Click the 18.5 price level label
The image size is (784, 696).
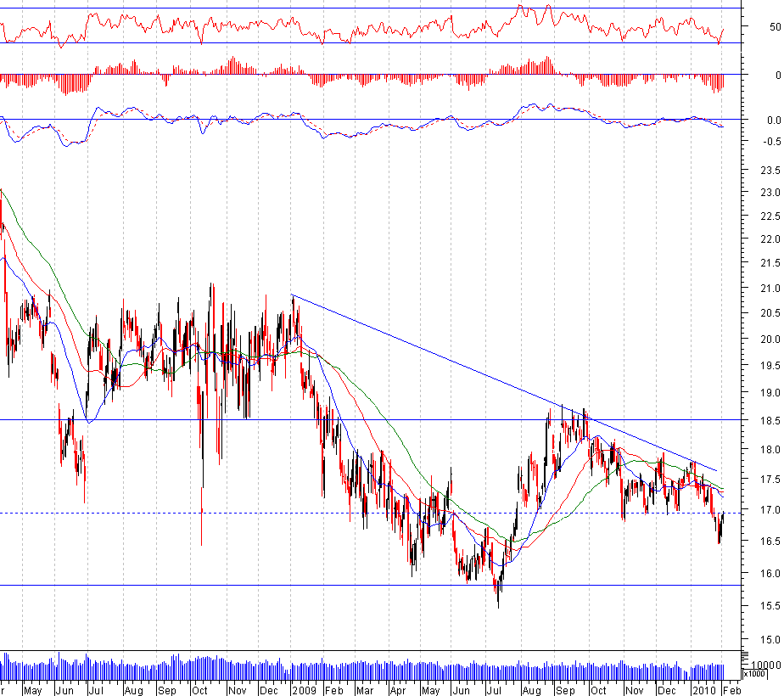pyautogui.click(x=770, y=421)
